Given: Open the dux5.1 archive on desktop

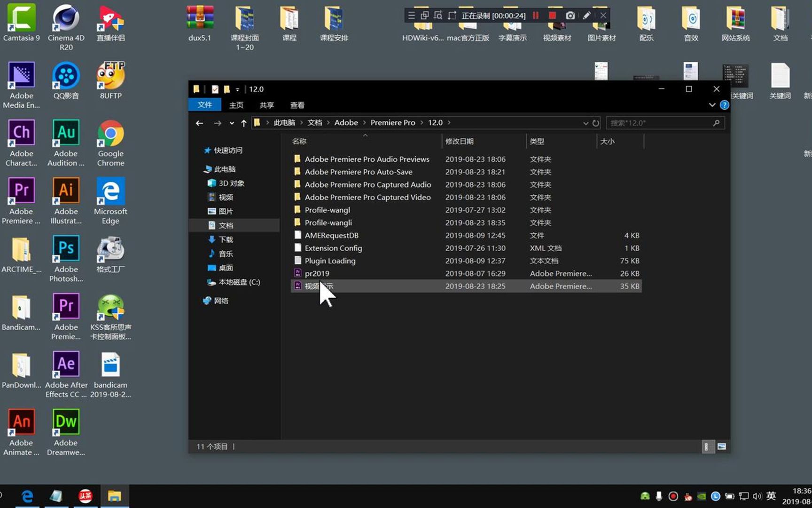Looking at the screenshot, I should (200, 23).
